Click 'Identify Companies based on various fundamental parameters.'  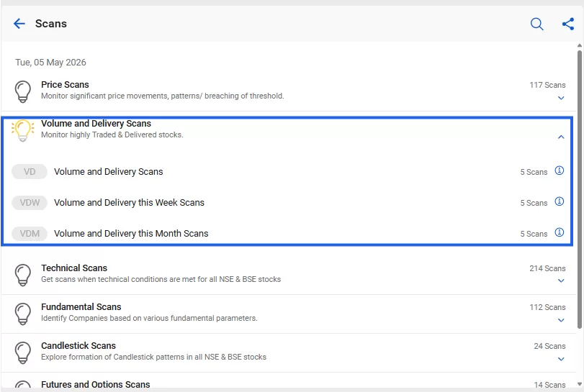(x=149, y=318)
